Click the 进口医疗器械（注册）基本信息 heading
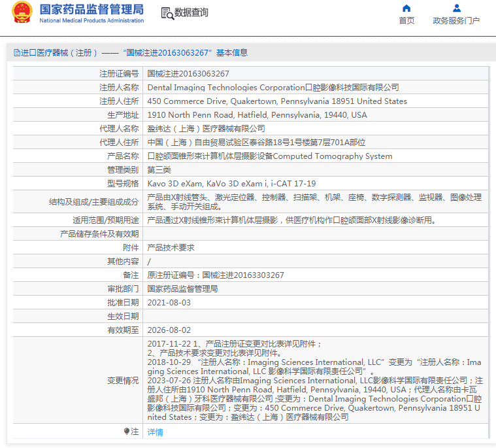The width and height of the screenshot is (496, 448). click(x=130, y=52)
